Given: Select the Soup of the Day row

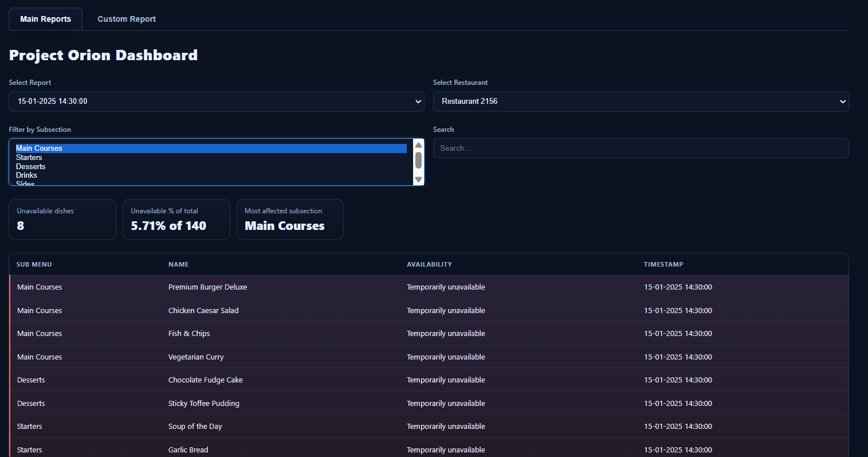Looking at the screenshot, I should coord(195,426).
